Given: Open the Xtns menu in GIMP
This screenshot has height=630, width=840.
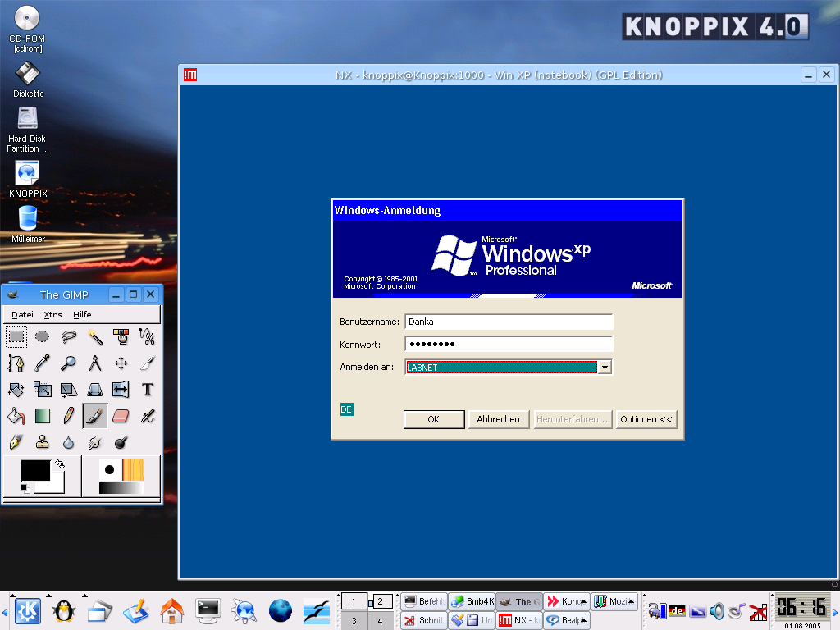Looking at the screenshot, I should [52, 314].
